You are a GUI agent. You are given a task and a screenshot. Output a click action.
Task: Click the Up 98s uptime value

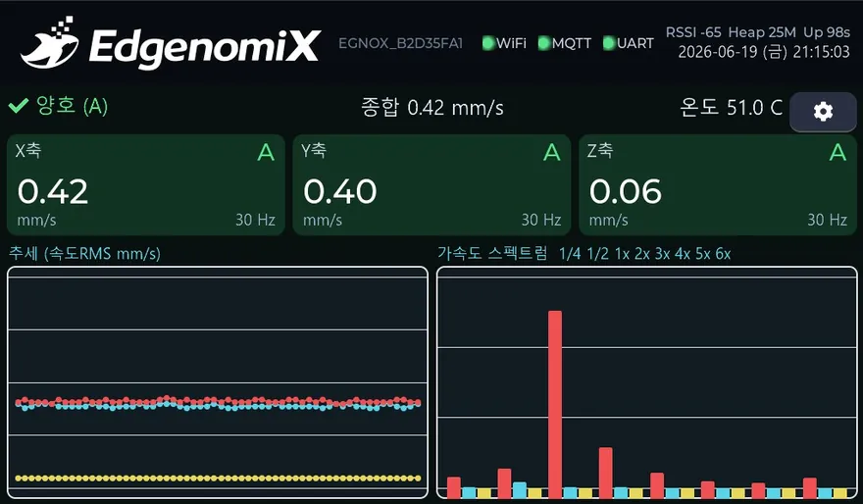(827, 32)
